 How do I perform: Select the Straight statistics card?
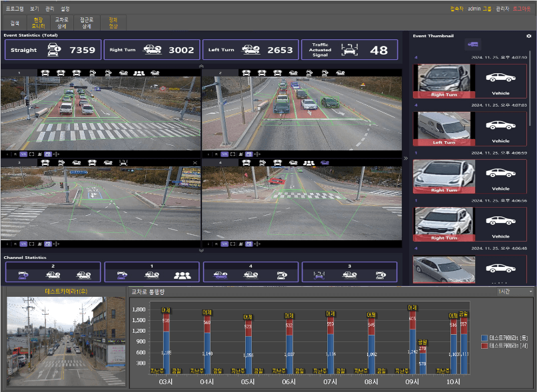point(53,50)
